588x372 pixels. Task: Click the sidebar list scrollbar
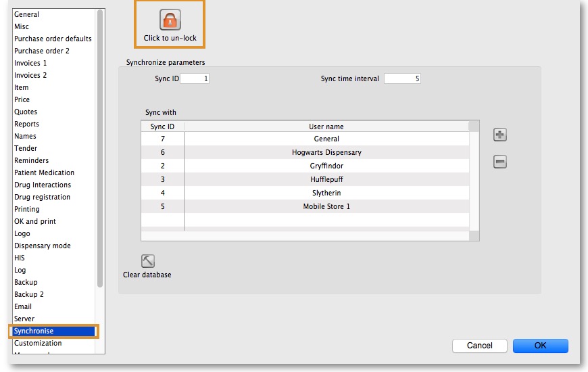(x=101, y=149)
